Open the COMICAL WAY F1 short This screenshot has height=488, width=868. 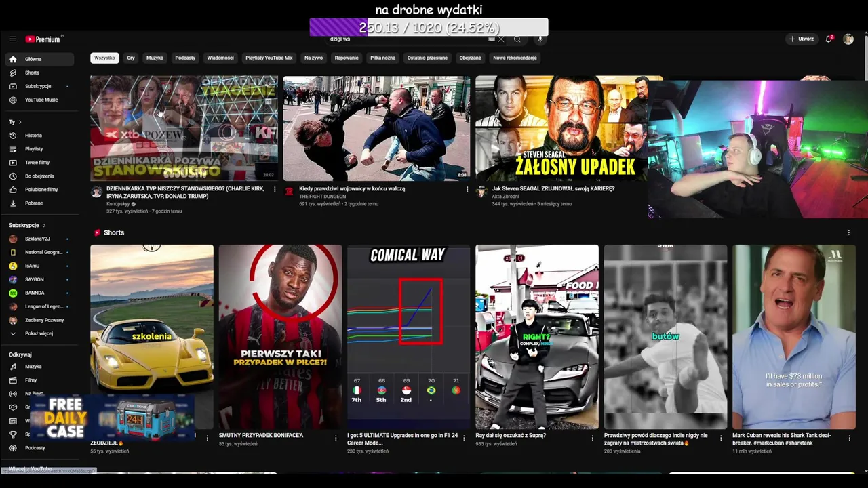click(x=408, y=337)
